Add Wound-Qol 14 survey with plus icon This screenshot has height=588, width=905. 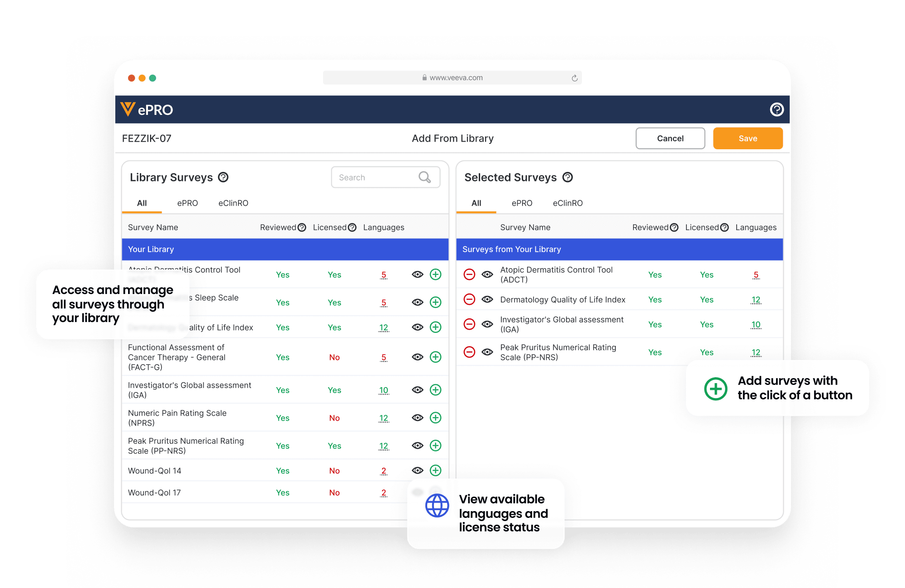(x=435, y=470)
